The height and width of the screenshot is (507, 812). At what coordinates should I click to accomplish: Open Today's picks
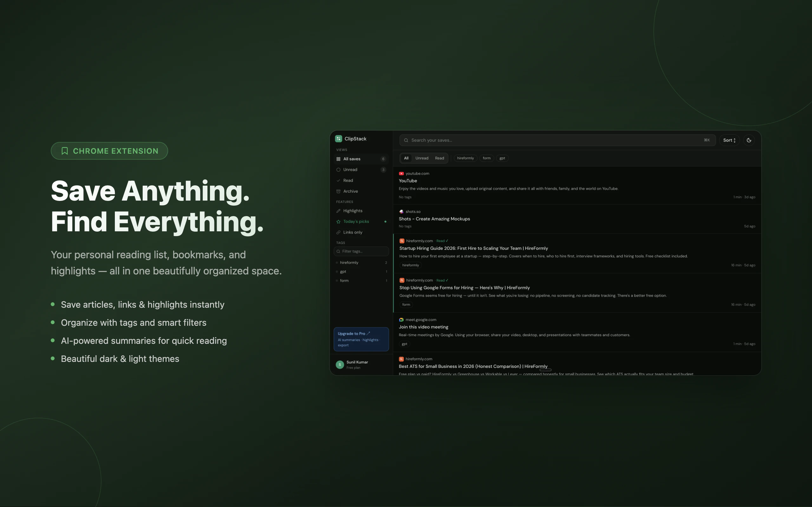click(356, 221)
